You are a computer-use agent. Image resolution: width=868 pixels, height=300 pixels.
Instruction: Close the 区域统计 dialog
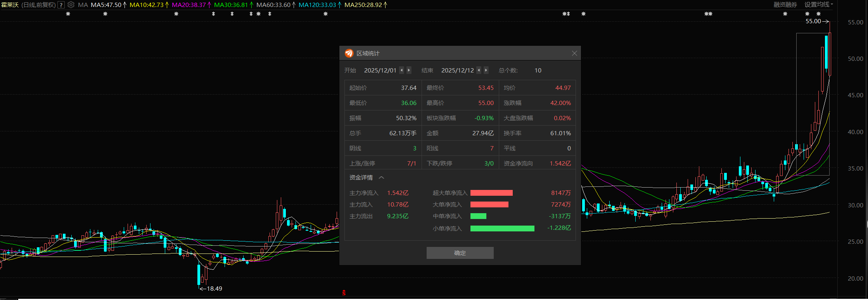click(574, 53)
